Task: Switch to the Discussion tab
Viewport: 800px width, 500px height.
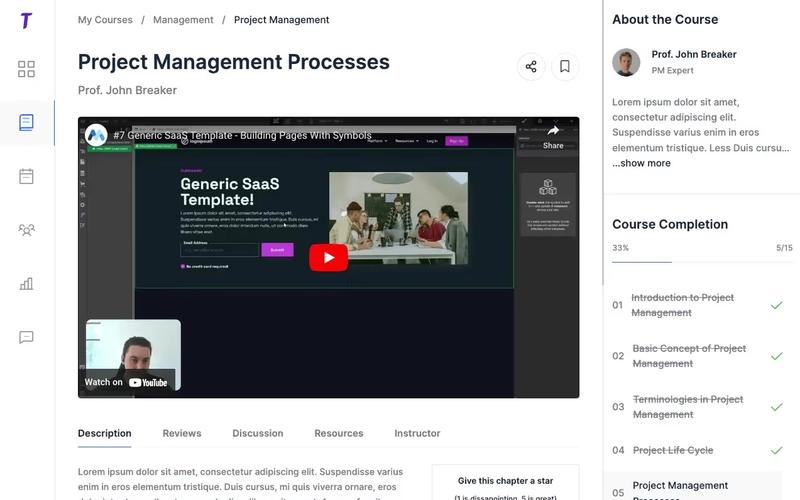Action: [258, 433]
